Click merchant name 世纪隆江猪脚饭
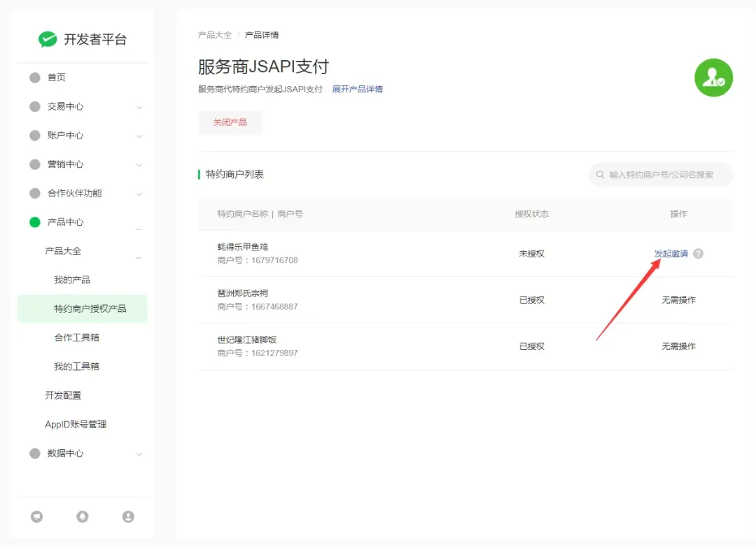The height and width of the screenshot is (545, 756). 247,340
